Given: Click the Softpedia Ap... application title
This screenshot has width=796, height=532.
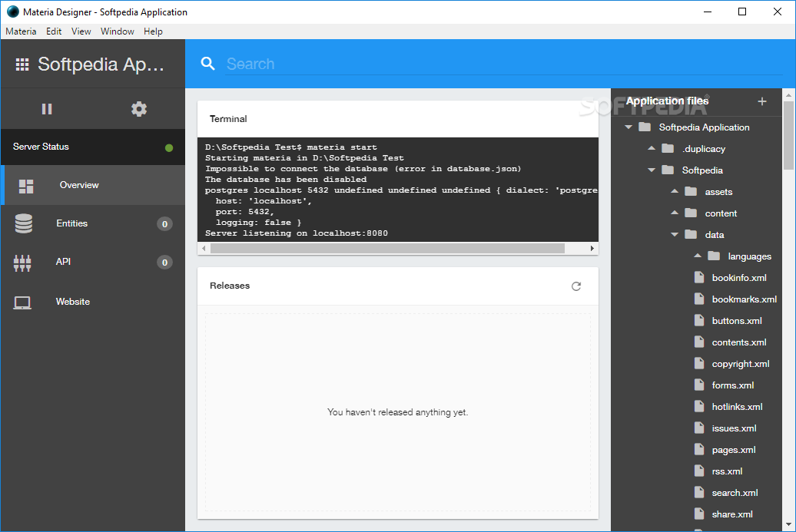Looking at the screenshot, I should [x=101, y=64].
